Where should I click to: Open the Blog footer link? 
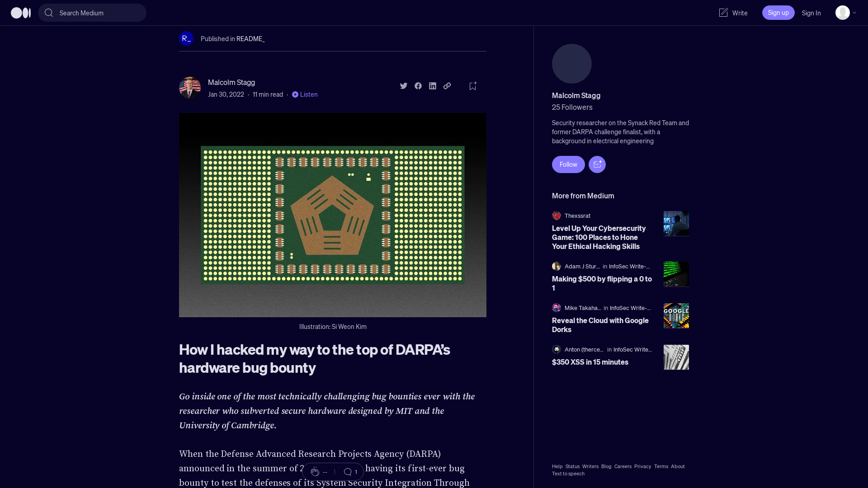click(x=606, y=466)
